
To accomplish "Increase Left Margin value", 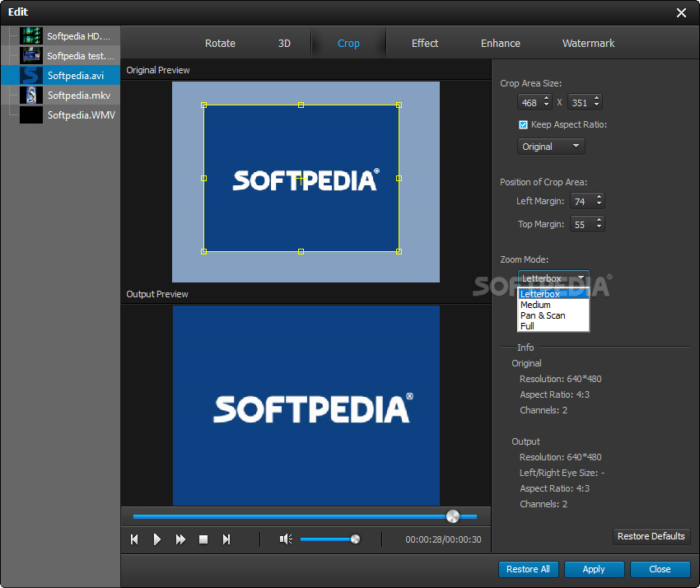I will point(599,198).
